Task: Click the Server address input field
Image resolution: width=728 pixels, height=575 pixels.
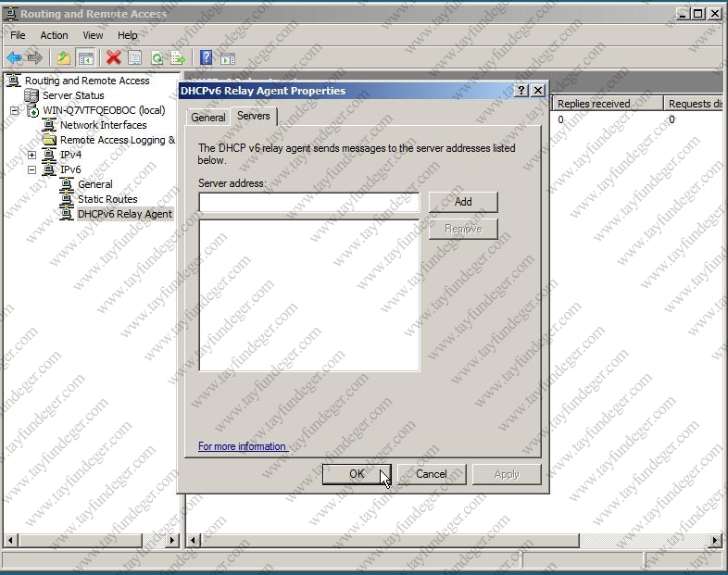Action: tap(309, 203)
